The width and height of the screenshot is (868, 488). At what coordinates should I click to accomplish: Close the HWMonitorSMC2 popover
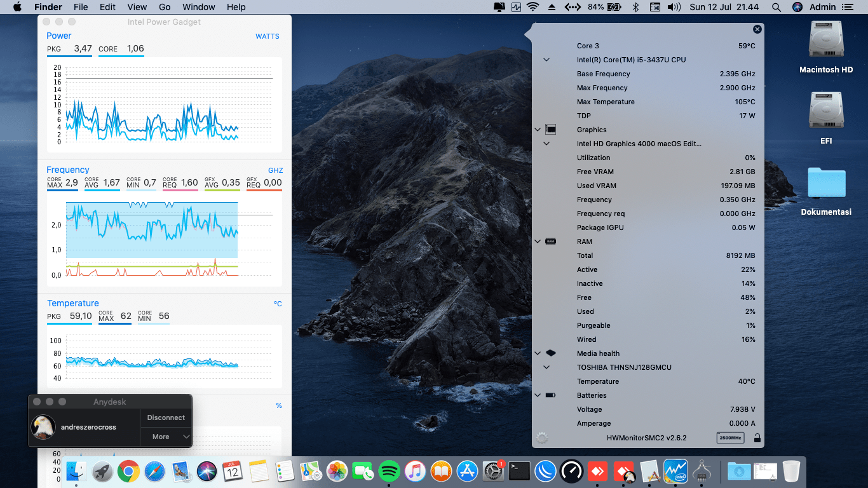point(757,29)
